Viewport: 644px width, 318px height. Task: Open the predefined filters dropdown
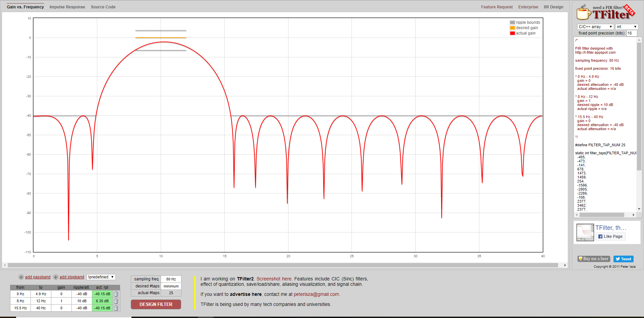(x=101, y=277)
